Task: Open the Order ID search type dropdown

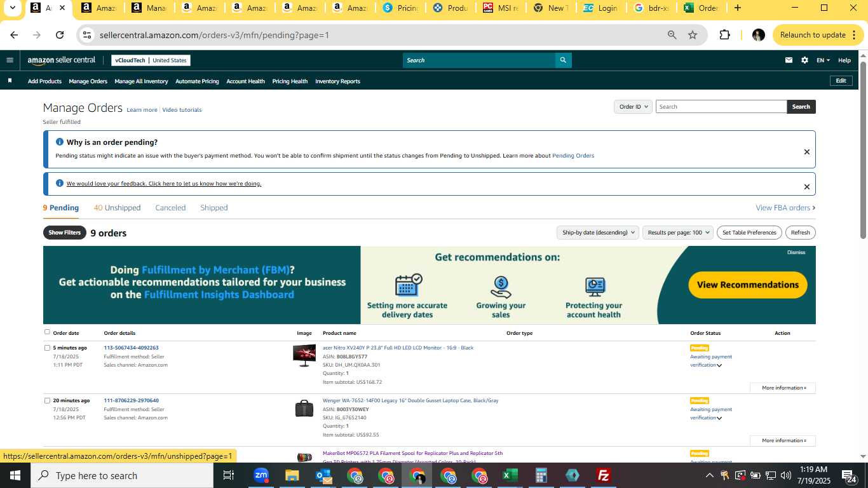Action: click(x=633, y=107)
